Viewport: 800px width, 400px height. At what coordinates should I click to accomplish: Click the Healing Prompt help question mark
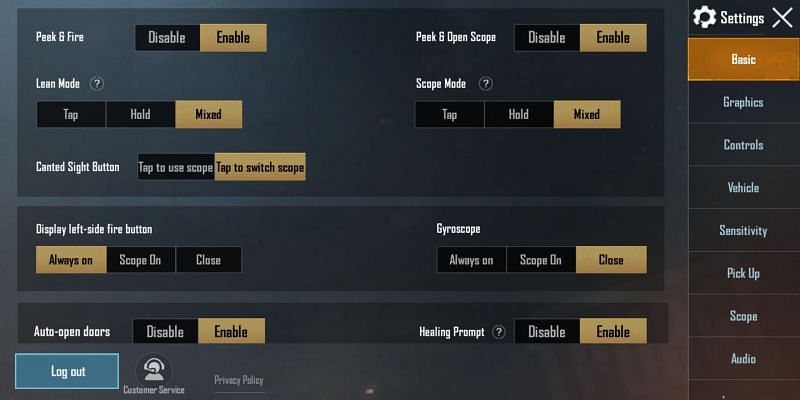tap(499, 332)
